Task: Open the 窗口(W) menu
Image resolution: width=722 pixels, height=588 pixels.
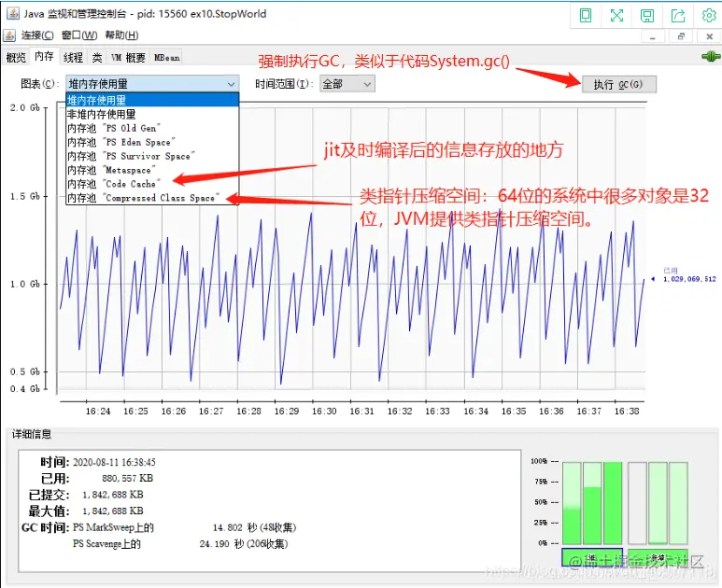Action: [x=79, y=35]
